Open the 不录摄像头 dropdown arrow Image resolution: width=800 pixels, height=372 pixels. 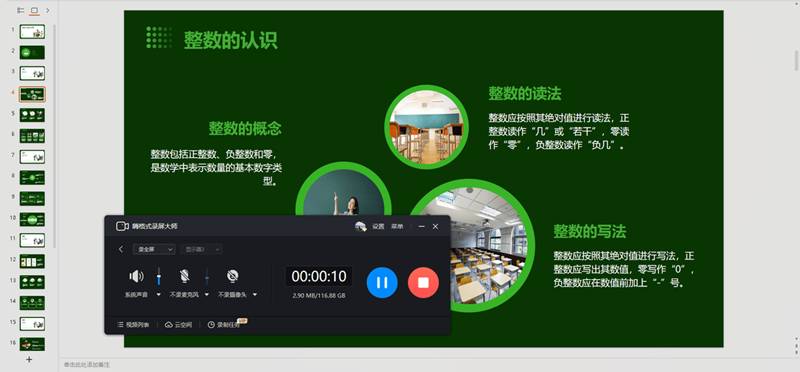(x=255, y=294)
